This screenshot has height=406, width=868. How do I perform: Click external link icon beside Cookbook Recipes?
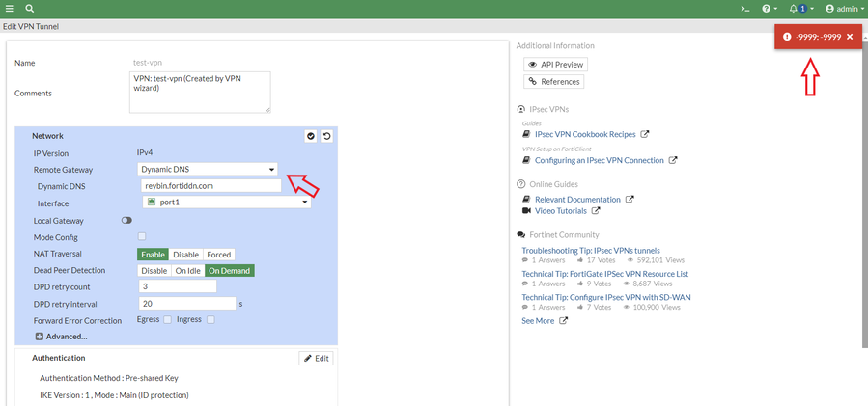[645, 134]
